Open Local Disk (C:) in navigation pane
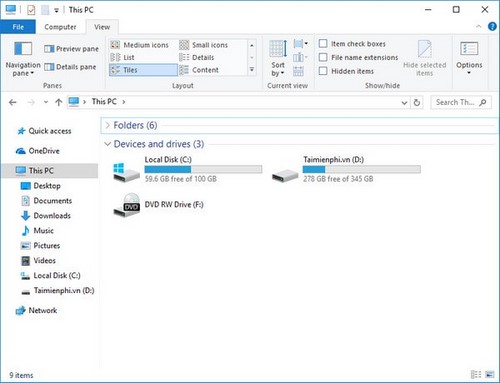 coord(51,276)
